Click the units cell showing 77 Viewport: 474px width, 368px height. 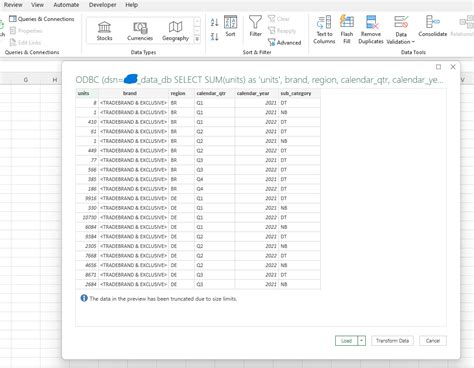87,160
